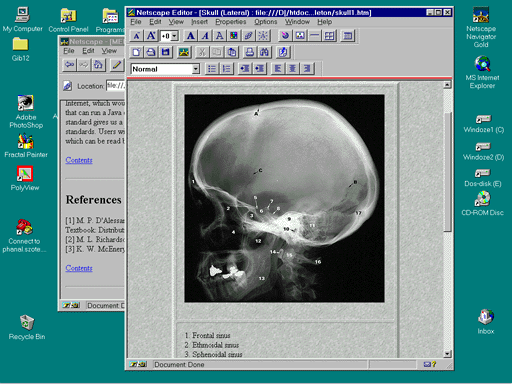
Task: Create a new document
Action: click(136, 52)
